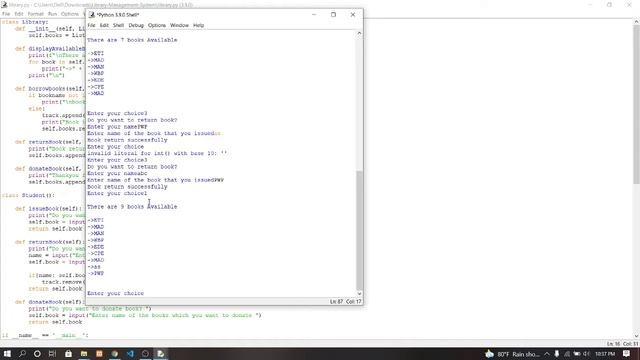Click 'return self.book' under donateBook in editor

pos(56,322)
